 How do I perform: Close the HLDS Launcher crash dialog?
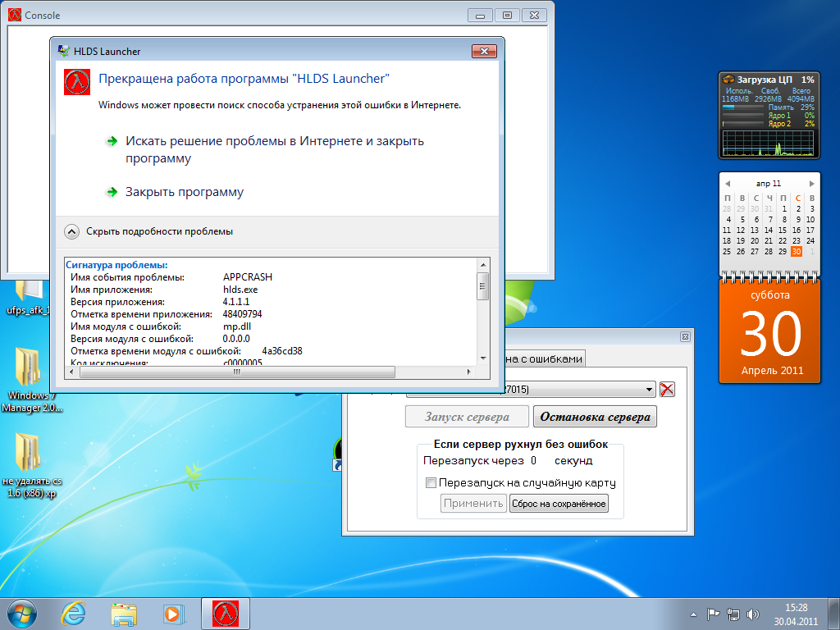[x=484, y=51]
